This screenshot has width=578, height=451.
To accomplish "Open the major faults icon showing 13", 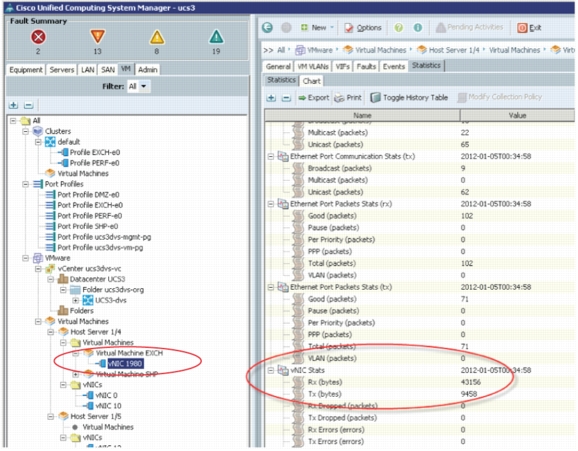I will 97,37.
